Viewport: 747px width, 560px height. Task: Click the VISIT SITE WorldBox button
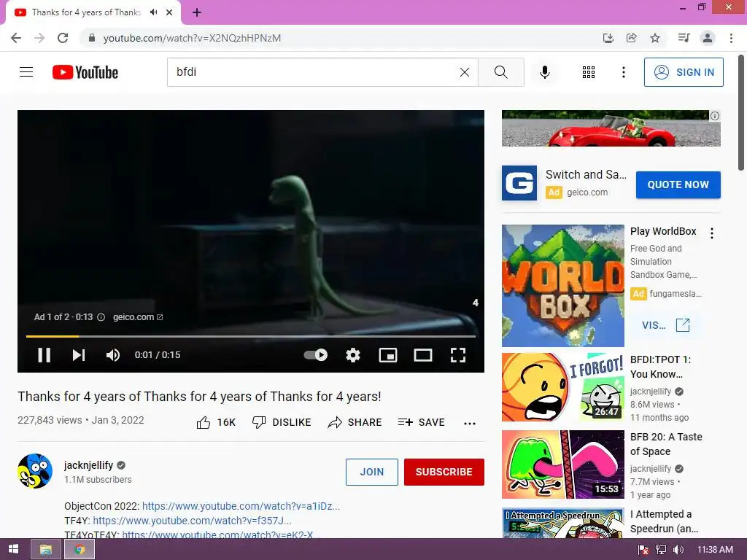click(665, 325)
